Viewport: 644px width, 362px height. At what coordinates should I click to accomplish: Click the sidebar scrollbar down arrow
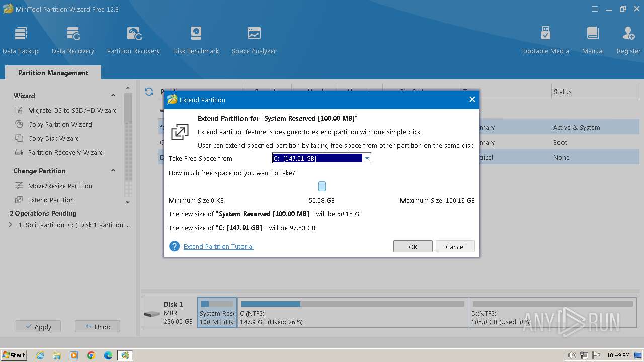click(x=128, y=202)
